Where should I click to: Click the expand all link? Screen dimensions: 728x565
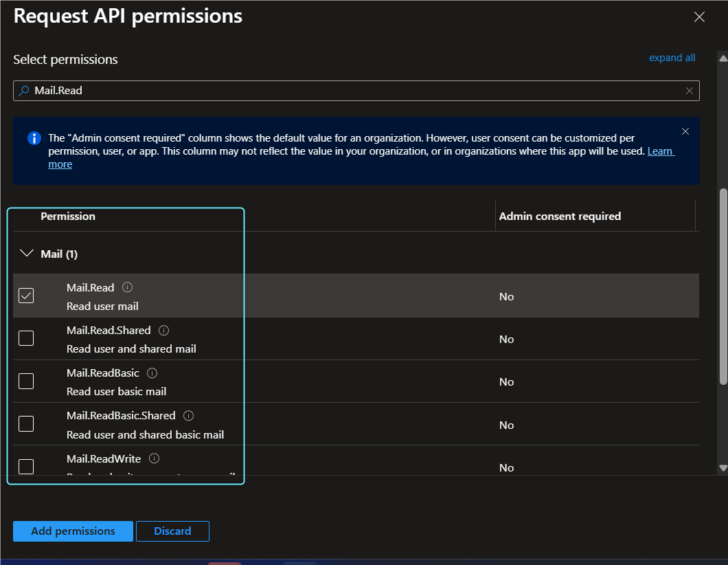672,58
